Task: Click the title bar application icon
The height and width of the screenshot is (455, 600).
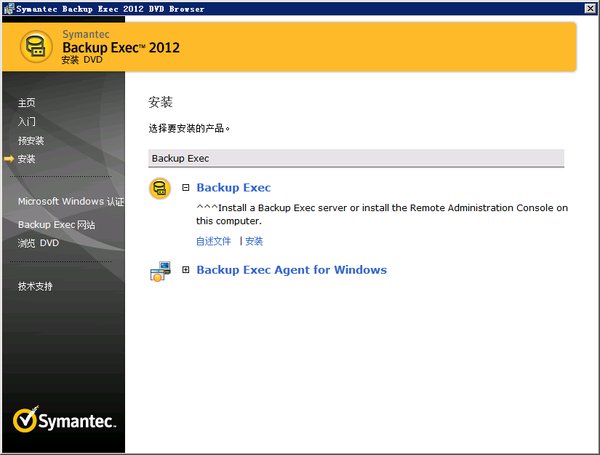Action: 8,8
